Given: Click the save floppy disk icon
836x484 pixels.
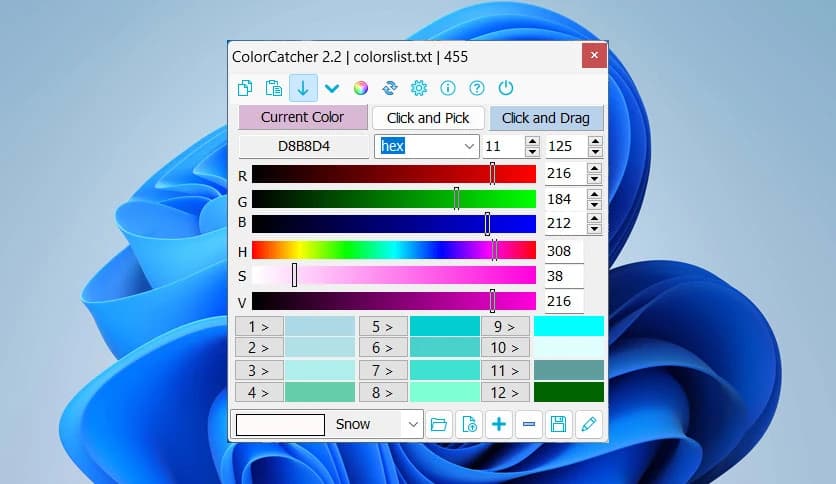Looking at the screenshot, I should coord(559,424).
